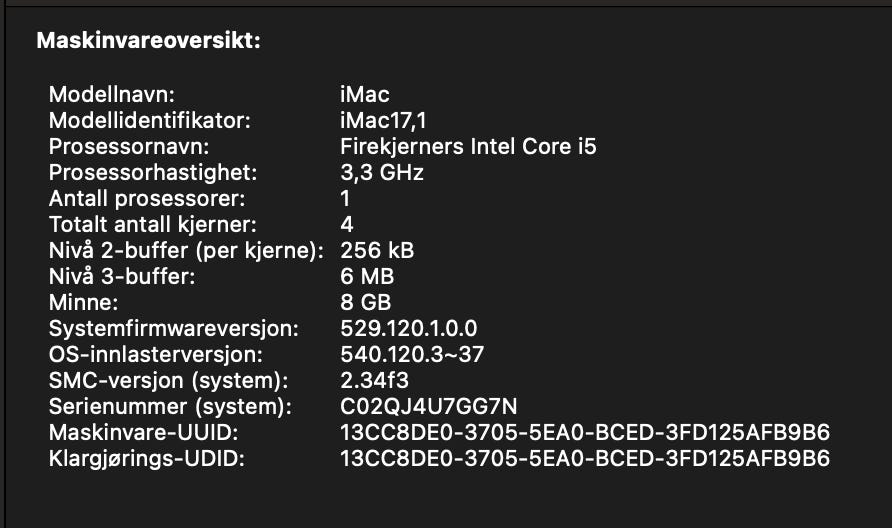Click the Modellidentifikator value iMac17,1
This screenshot has height=528, width=892.
pos(383,120)
